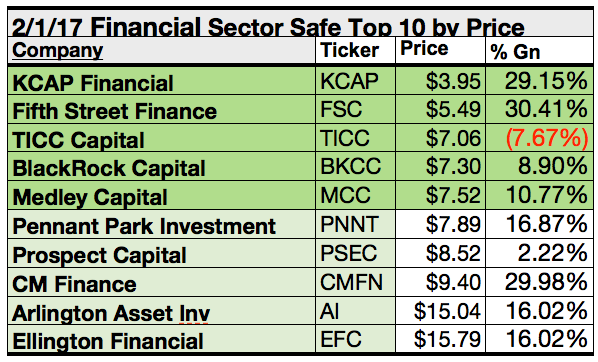Select the CMFN ticker cell
The width and height of the screenshot is (598, 362).
[355, 282]
